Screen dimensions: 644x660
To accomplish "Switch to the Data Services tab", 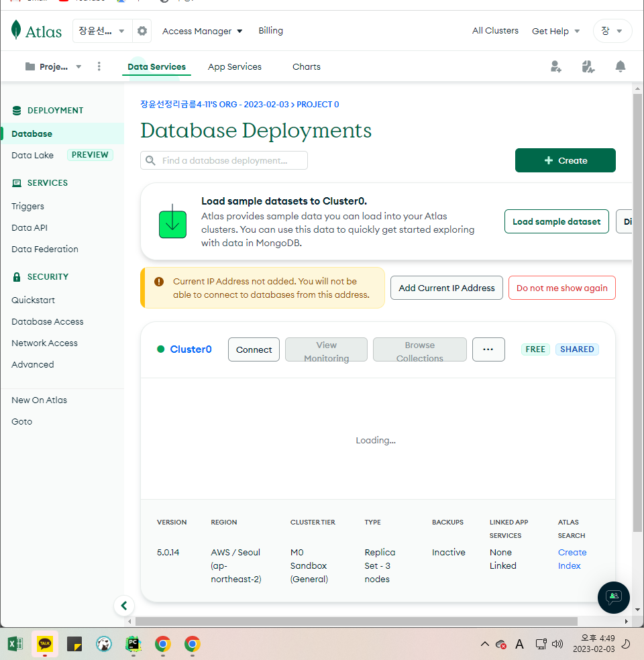I will (156, 66).
